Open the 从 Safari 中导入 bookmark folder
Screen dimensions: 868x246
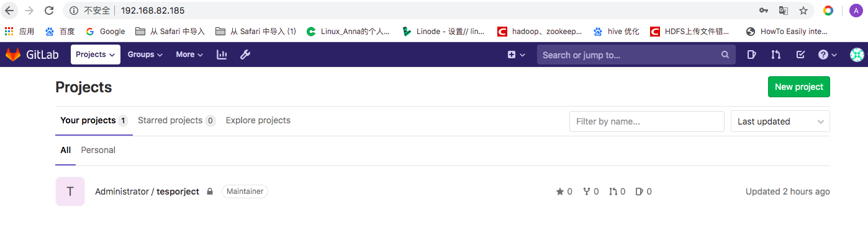click(x=170, y=31)
